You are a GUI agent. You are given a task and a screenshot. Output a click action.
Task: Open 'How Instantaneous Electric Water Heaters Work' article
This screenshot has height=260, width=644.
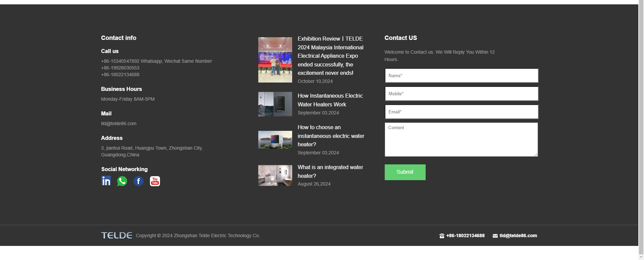click(330, 100)
